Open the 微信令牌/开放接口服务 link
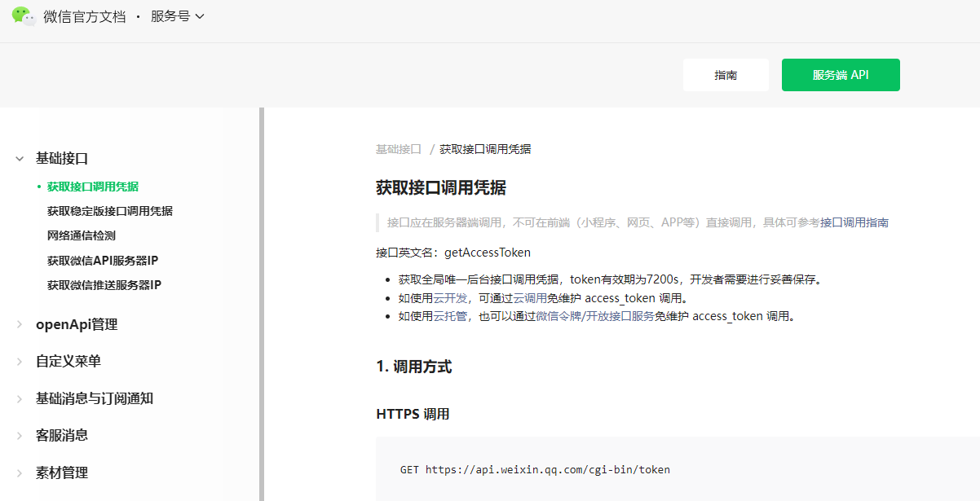 pos(595,316)
